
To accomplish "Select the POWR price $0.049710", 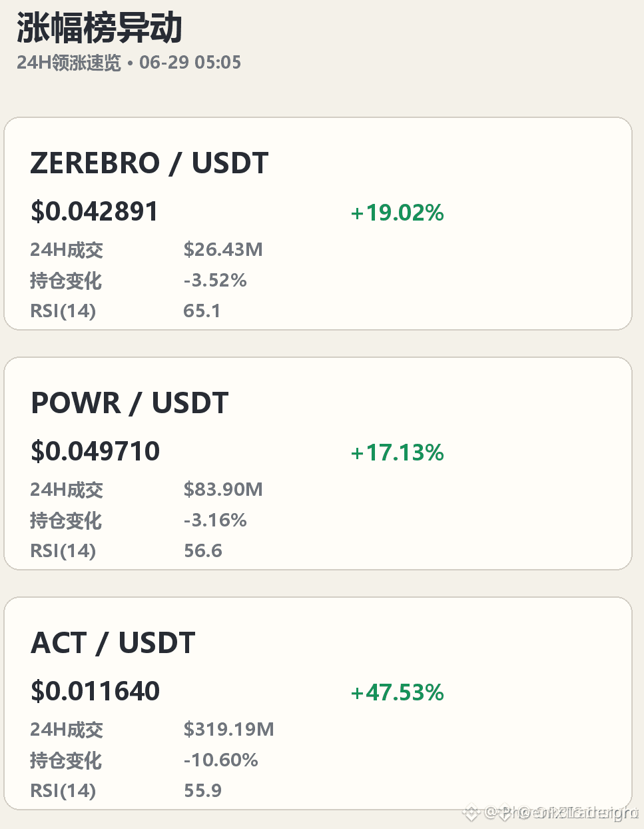I will point(95,452).
